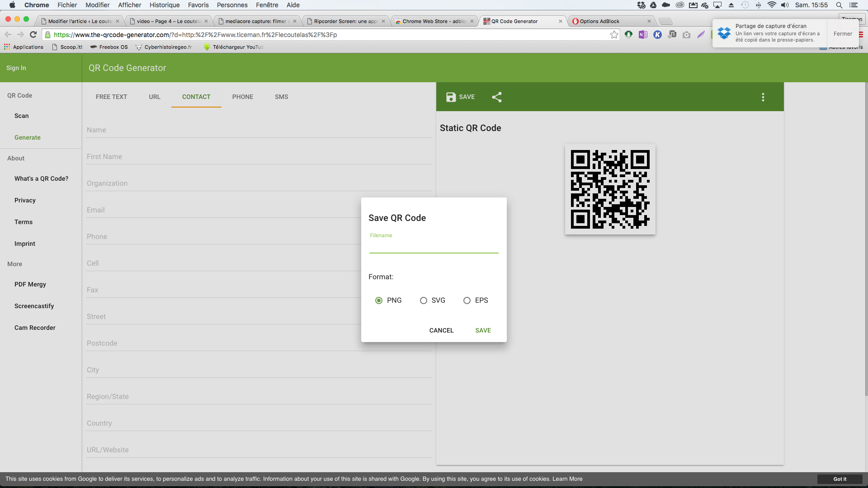Screen dimensions: 868x488
Task: Open What's a QR Code? page
Action: pyautogui.click(x=41, y=178)
